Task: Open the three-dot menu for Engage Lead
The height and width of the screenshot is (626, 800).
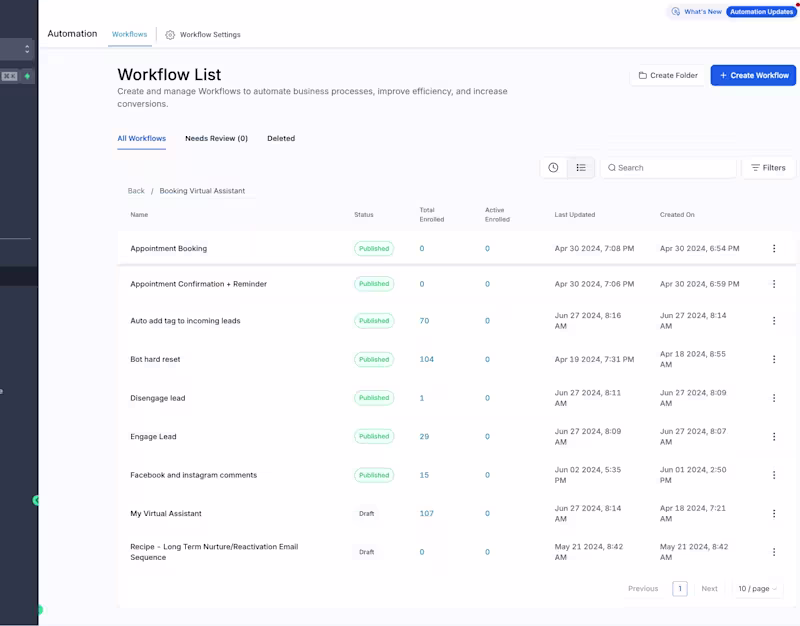Action: pyautogui.click(x=774, y=436)
